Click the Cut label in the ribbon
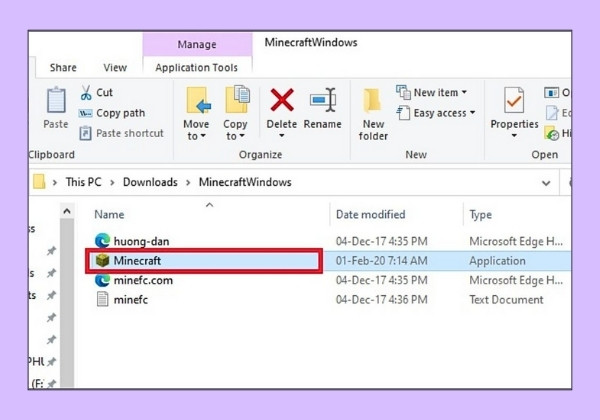This screenshot has width=600, height=420. 104,93
